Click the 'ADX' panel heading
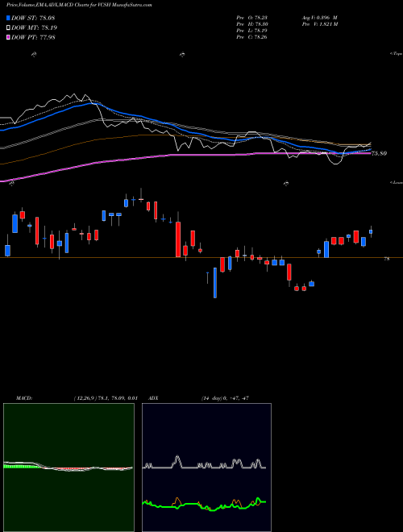403x532 pixels. [x=154, y=398]
